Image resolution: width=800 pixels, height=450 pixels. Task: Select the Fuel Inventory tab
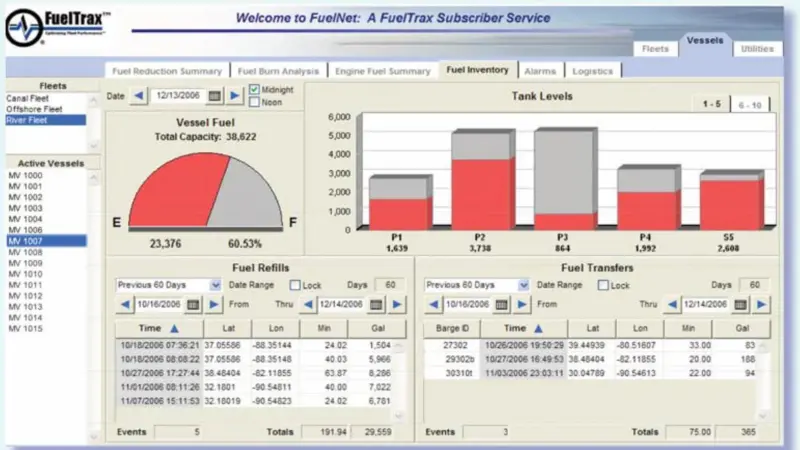click(x=478, y=70)
